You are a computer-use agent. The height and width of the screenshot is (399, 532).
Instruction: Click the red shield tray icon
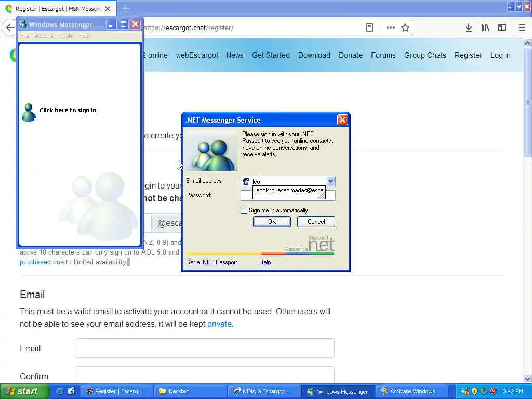point(494,391)
